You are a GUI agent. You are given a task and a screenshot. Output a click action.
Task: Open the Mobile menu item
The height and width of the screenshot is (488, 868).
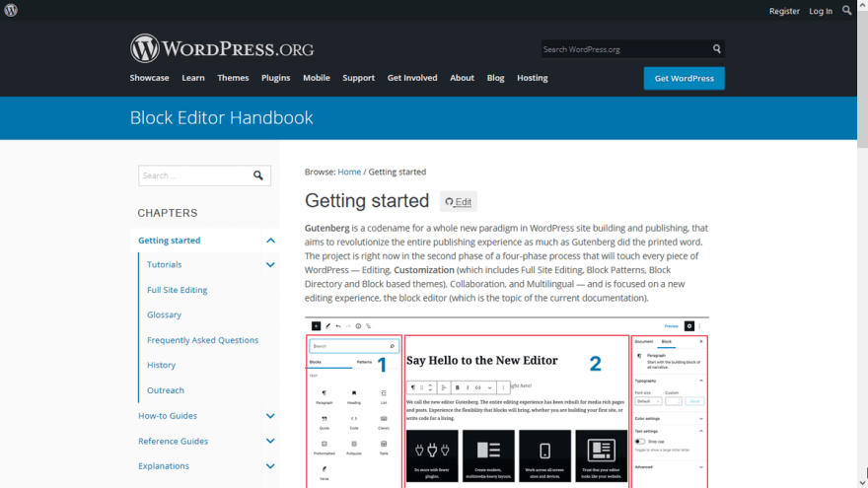[x=316, y=78]
